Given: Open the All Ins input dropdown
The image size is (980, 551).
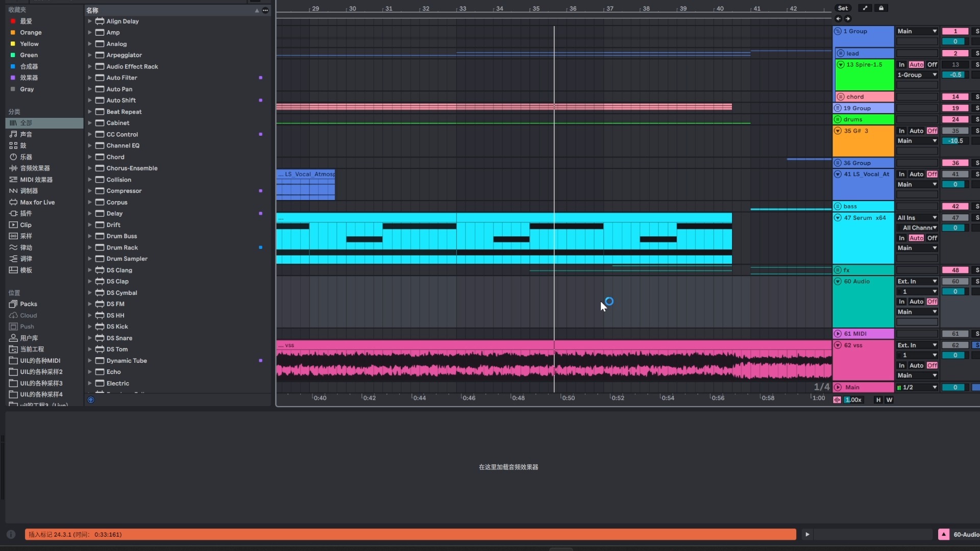Looking at the screenshot, I should point(917,218).
